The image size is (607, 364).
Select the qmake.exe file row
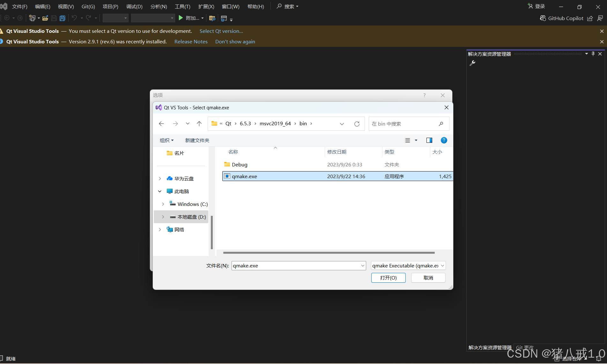337,176
